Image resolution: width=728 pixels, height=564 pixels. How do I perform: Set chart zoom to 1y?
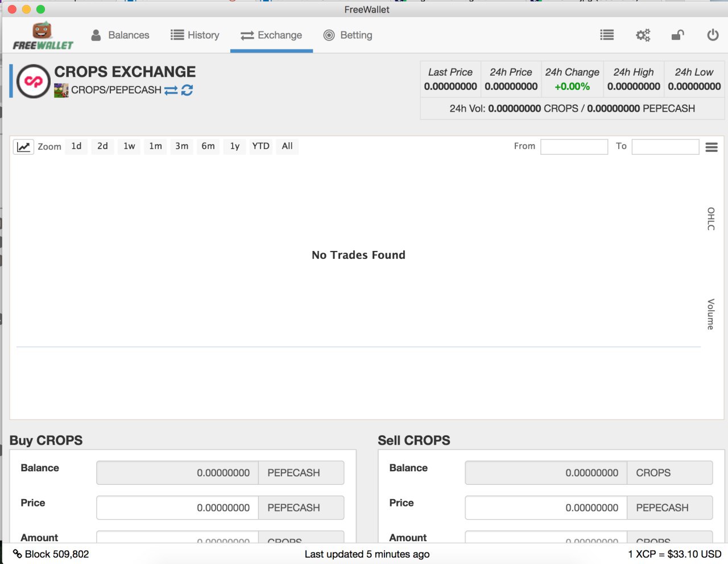[x=234, y=146]
